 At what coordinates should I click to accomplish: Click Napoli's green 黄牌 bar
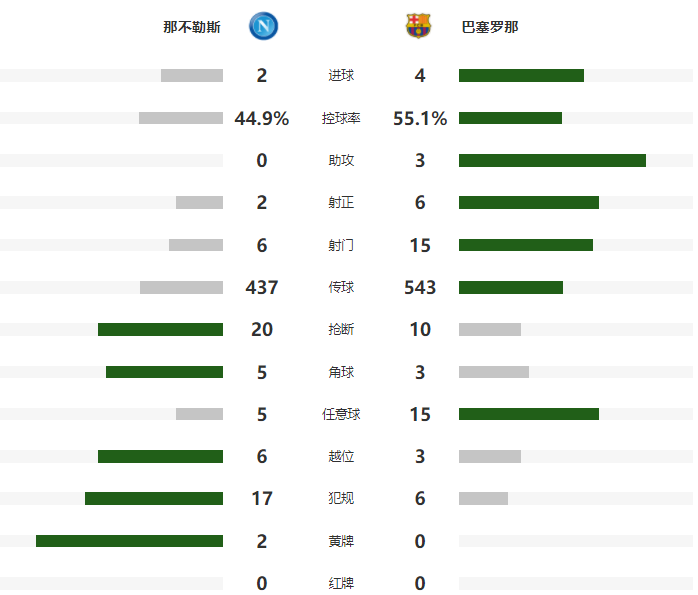130,541
